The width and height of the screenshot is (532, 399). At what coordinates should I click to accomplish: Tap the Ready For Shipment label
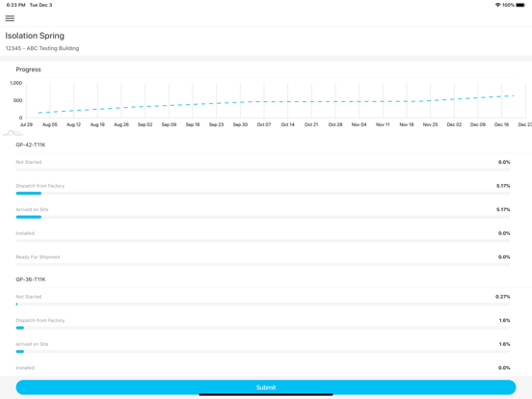(x=38, y=257)
